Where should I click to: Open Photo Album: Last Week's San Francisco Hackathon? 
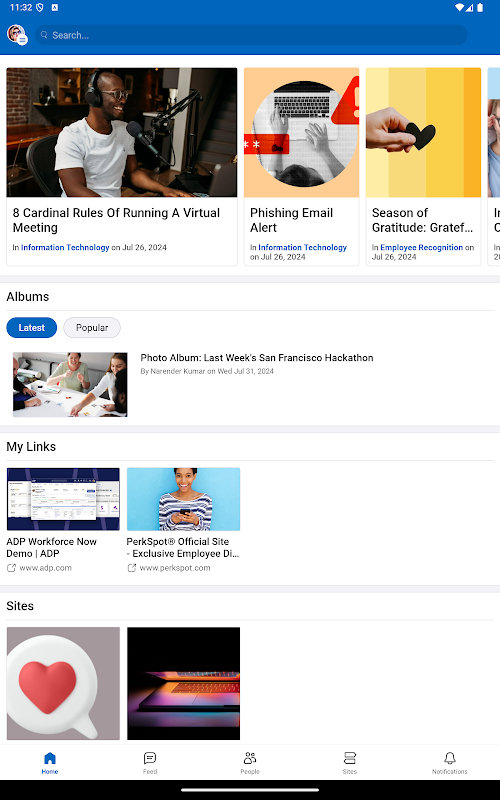(257, 358)
